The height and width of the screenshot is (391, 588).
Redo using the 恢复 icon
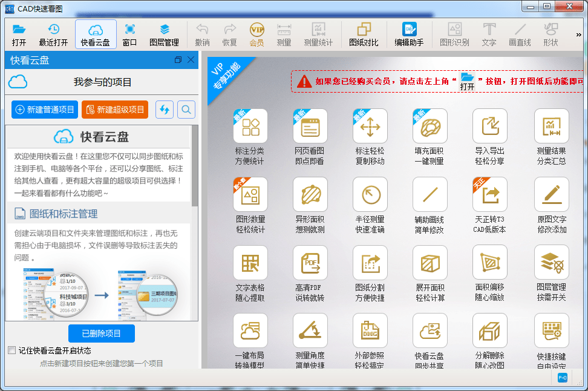tap(230, 33)
